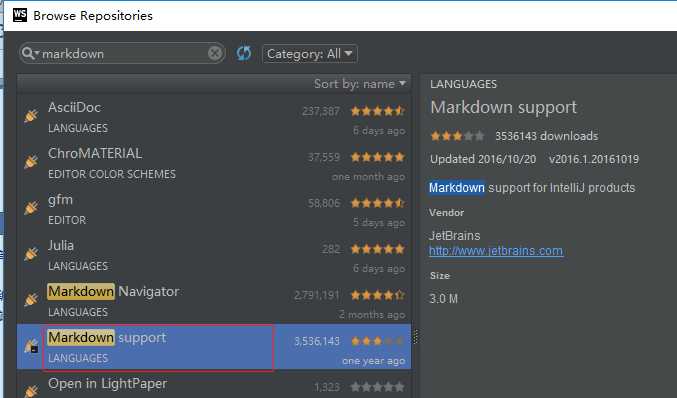Click JetBrains vendor name
This screenshot has height=398, width=677.
tap(455, 236)
